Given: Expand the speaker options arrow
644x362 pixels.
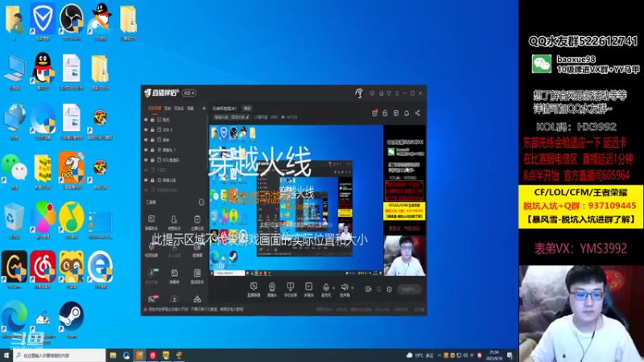Looking at the screenshot, I should tap(352, 288).
